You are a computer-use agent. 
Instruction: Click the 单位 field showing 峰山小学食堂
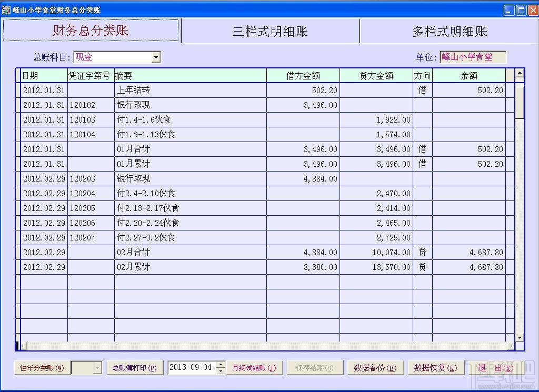473,56
